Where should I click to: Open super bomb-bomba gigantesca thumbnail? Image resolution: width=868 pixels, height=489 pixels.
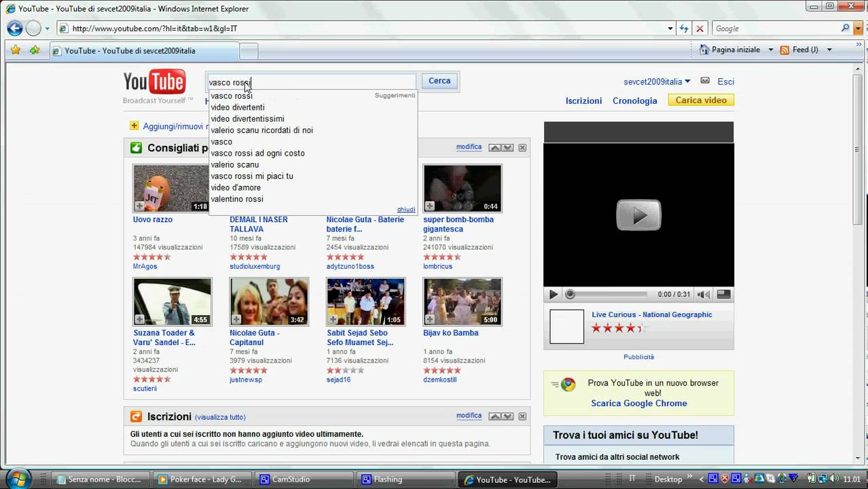pos(462,187)
